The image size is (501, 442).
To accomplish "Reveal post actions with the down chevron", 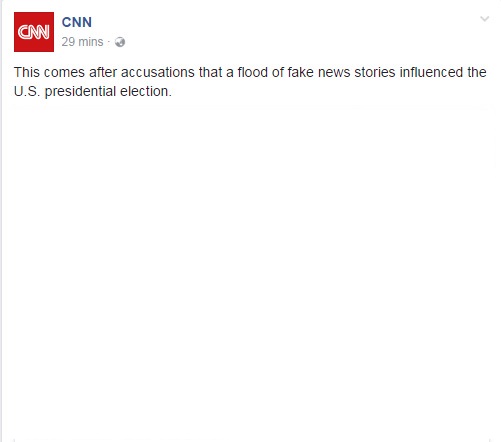I will [484, 19].
